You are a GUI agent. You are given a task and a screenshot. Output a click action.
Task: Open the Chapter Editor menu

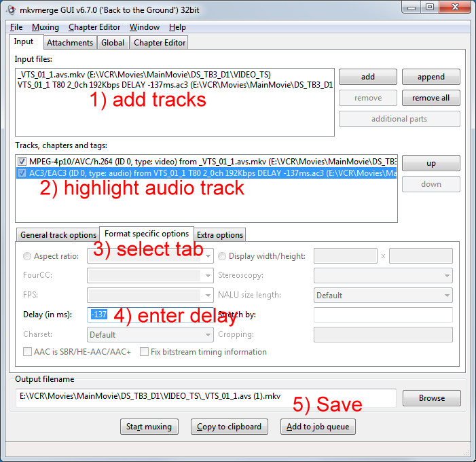click(94, 27)
